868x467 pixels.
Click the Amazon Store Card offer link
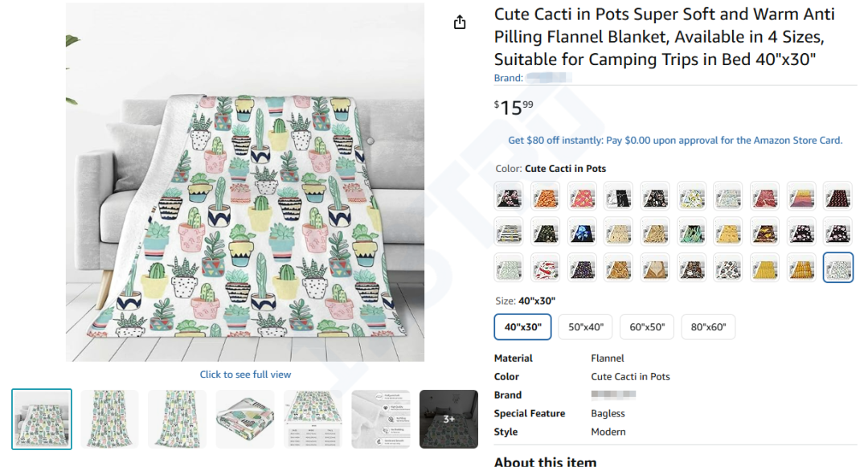(x=675, y=140)
